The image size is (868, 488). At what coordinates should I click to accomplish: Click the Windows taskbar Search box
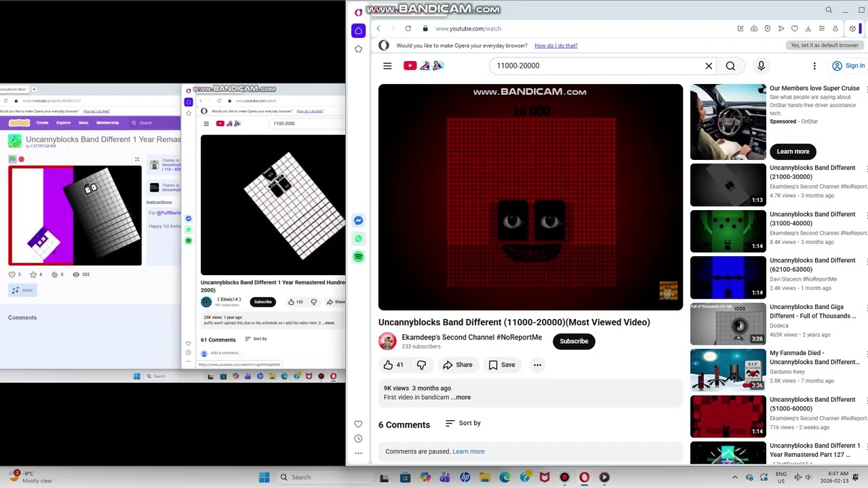click(x=325, y=477)
